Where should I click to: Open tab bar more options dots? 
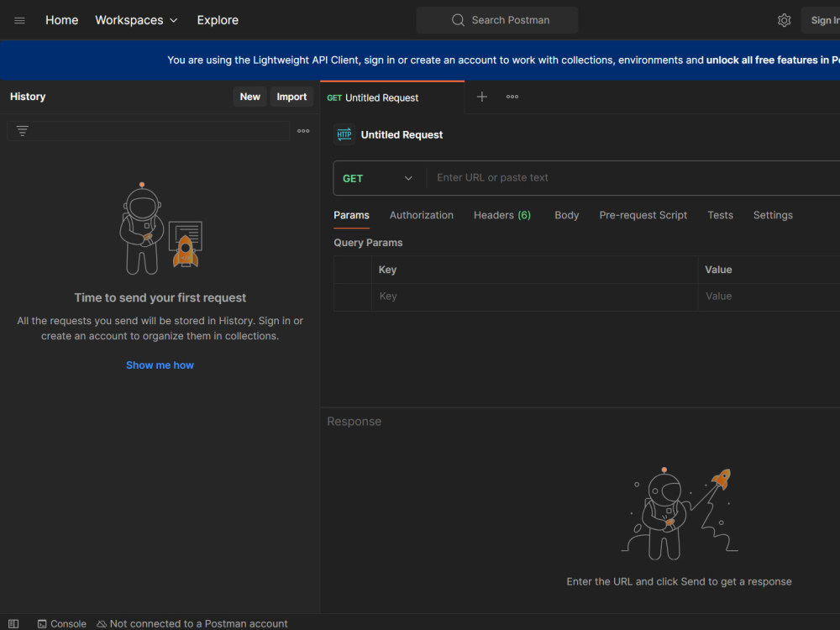512,97
